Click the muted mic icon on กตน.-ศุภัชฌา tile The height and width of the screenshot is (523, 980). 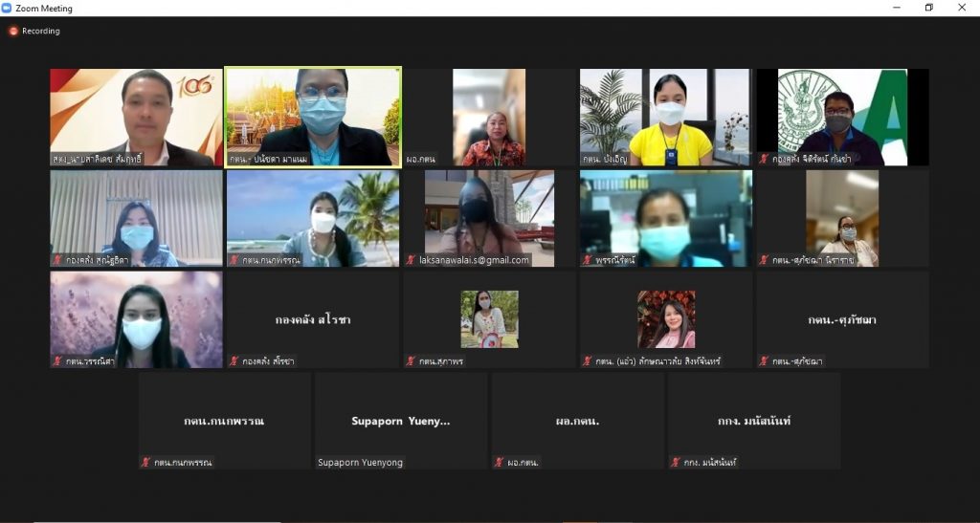coord(763,361)
